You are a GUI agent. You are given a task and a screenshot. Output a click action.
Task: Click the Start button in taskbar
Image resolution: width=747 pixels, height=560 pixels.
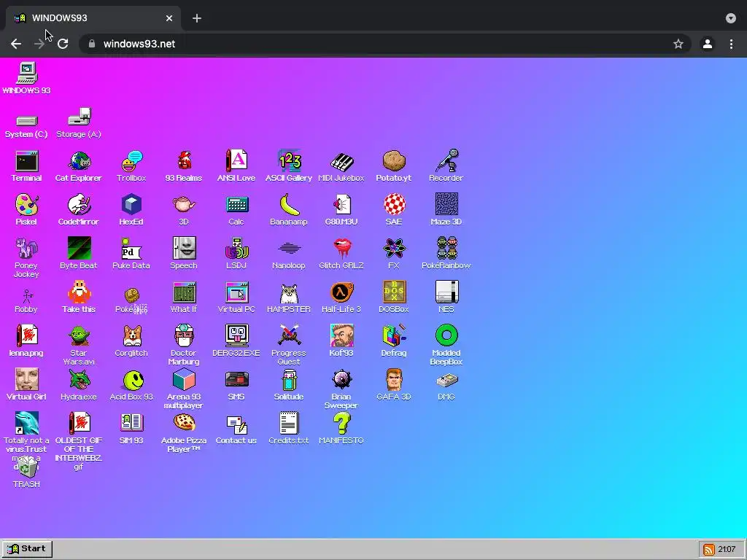[x=27, y=548]
